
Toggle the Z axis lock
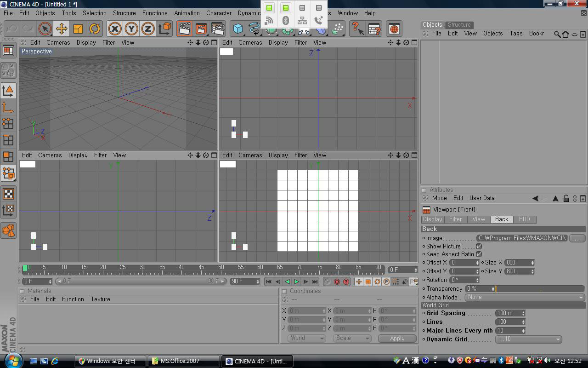coord(148,29)
